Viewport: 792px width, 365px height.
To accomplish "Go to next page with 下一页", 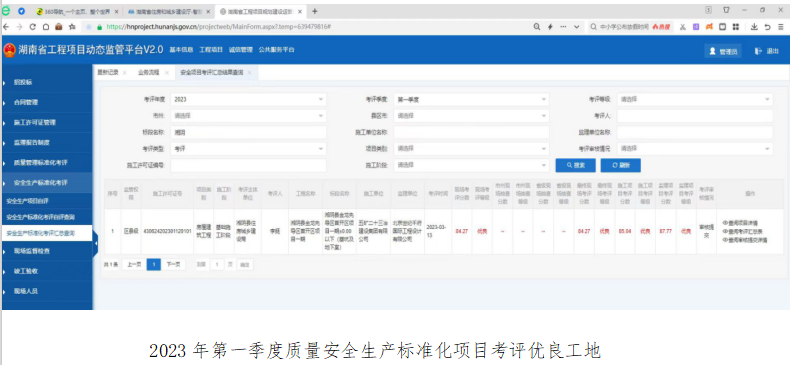I will (173, 264).
